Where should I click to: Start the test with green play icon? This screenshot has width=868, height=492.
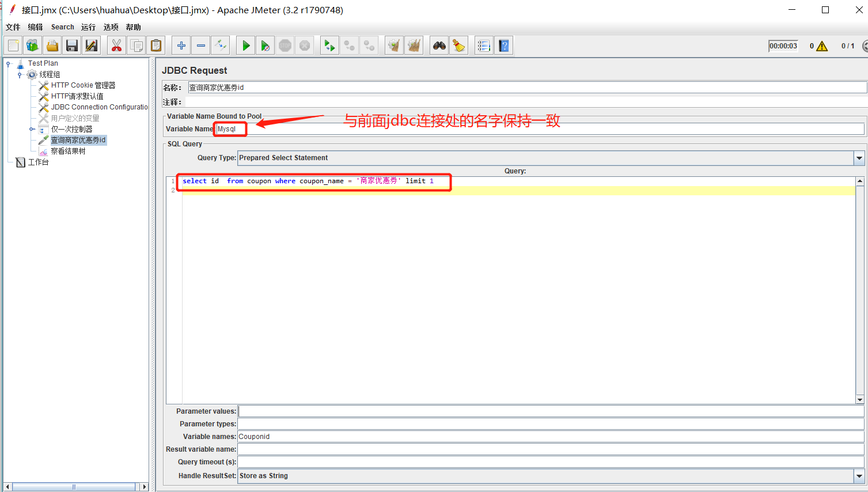[246, 46]
